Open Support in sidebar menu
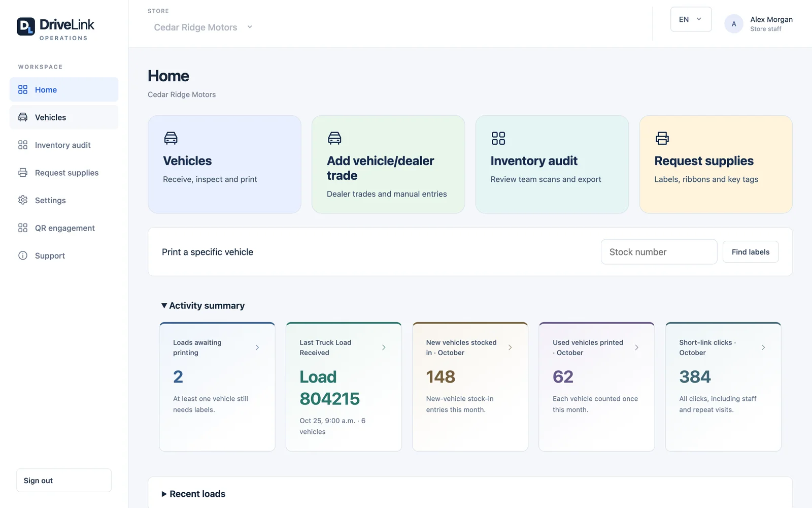The height and width of the screenshot is (508, 812). (x=64, y=256)
